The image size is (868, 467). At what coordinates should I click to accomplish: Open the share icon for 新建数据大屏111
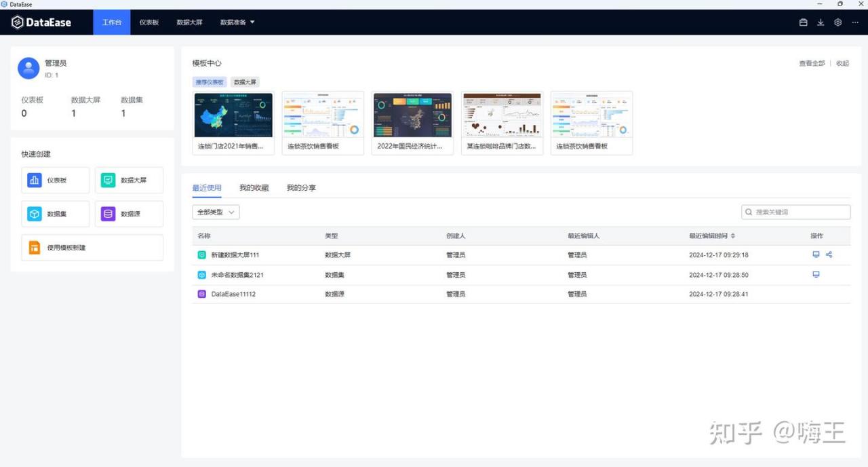pos(829,255)
